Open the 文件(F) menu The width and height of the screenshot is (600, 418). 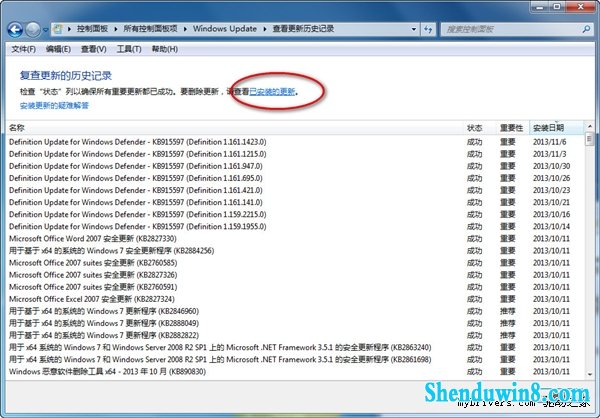pyautogui.click(x=23, y=49)
